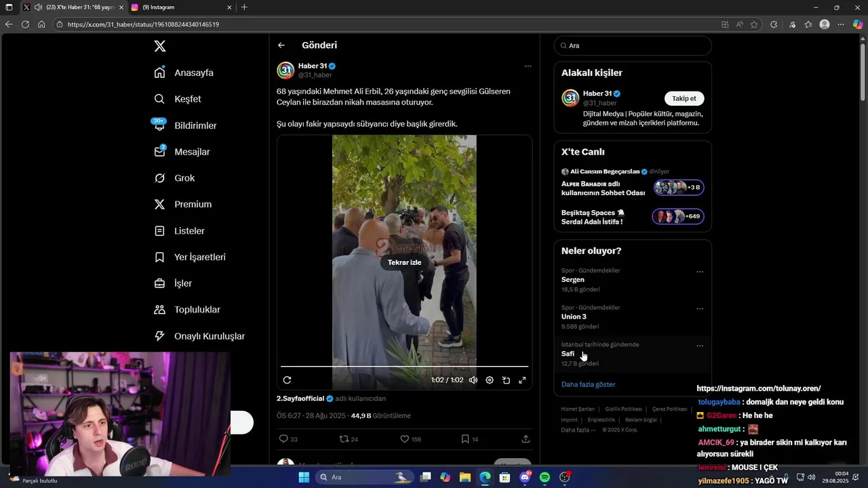Open the post's three-dot more menu
The height and width of the screenshot is (488, 868).
[x=528, y=66]
